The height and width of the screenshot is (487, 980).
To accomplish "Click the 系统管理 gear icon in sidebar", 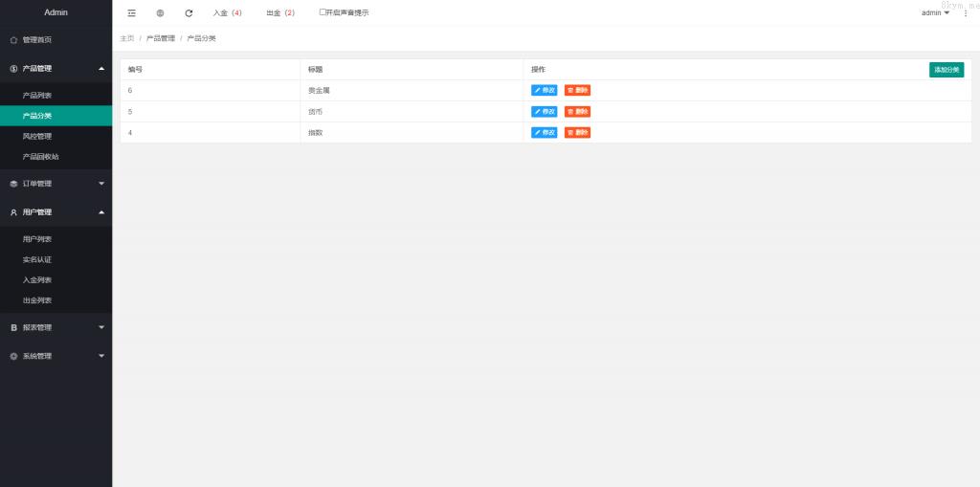I will (13, 356).
